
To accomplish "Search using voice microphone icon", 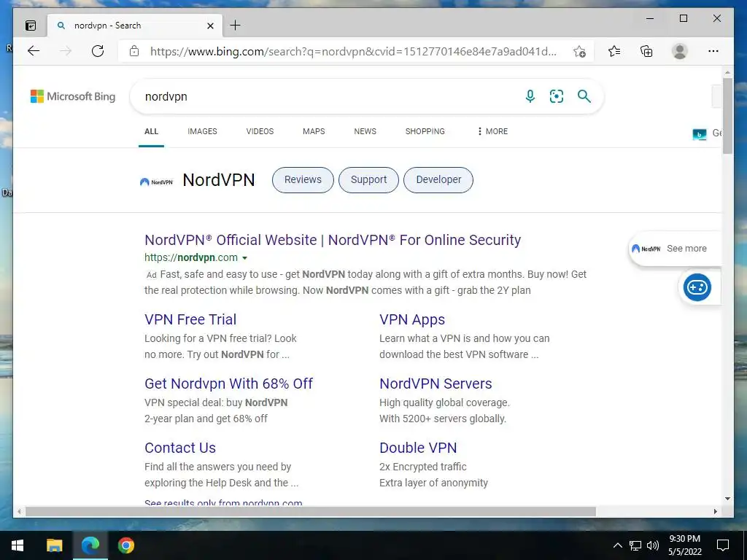I will point(530,96).
